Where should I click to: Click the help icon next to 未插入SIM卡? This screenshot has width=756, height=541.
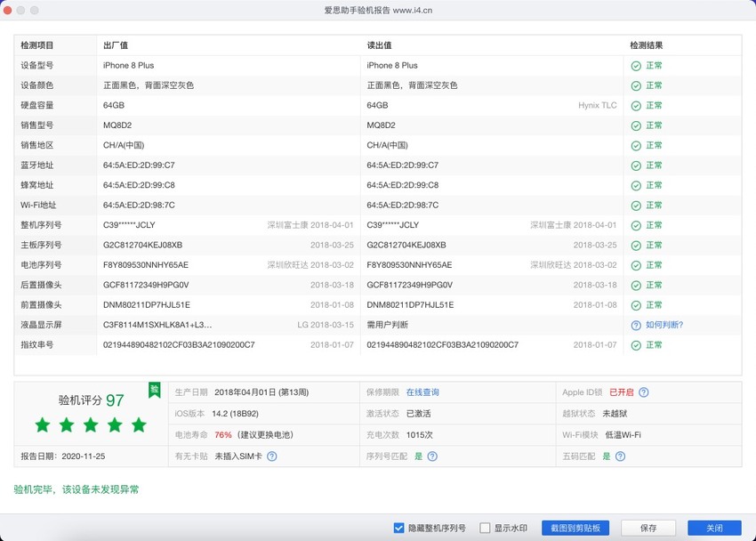[272, 456]
